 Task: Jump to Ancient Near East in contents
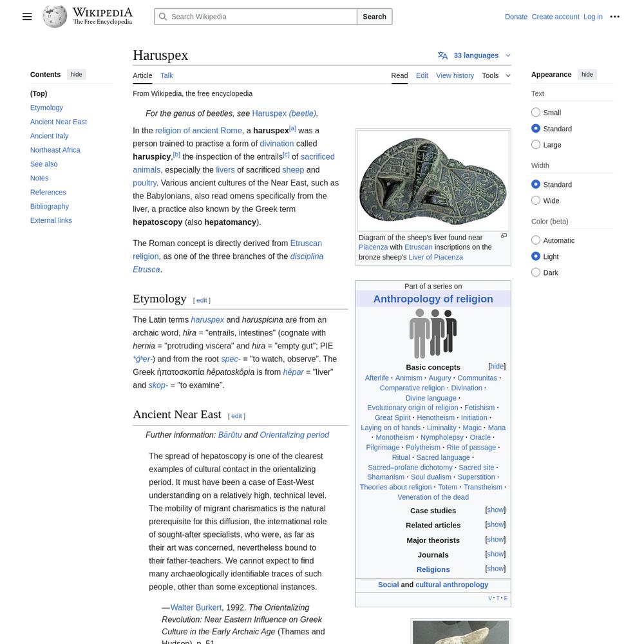pos(59,122)
